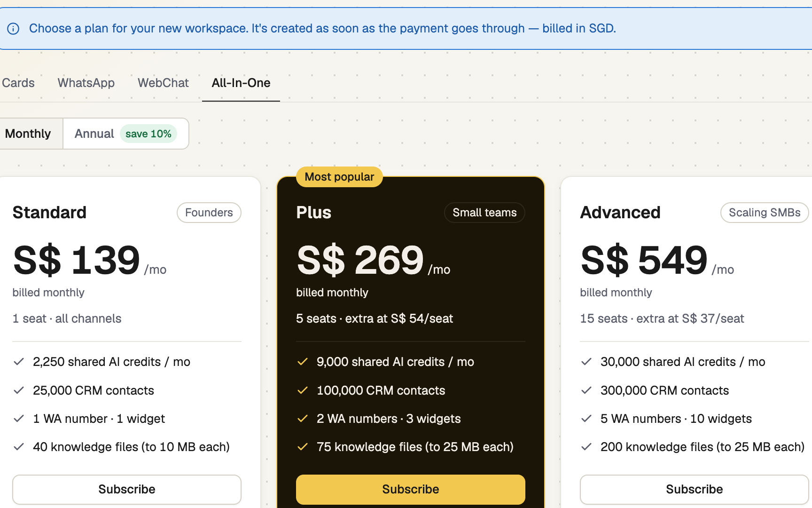
Task: Select the All-In-One tab
Action: point(241,83)
